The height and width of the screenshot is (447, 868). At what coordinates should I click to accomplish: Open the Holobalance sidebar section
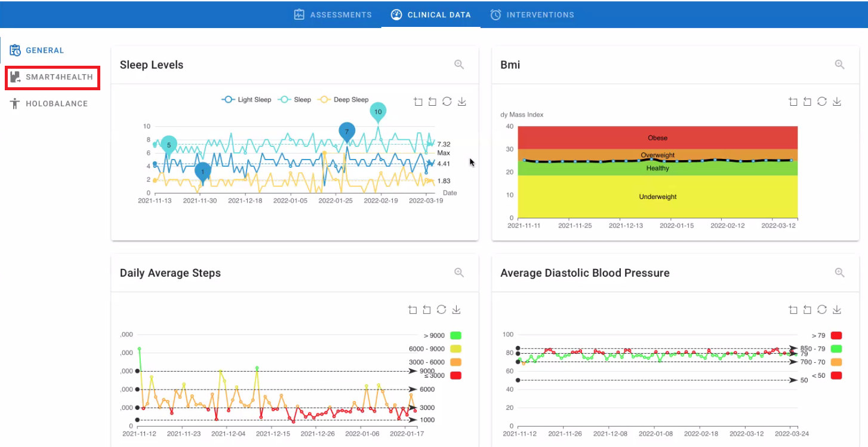[x=49, y=103]
